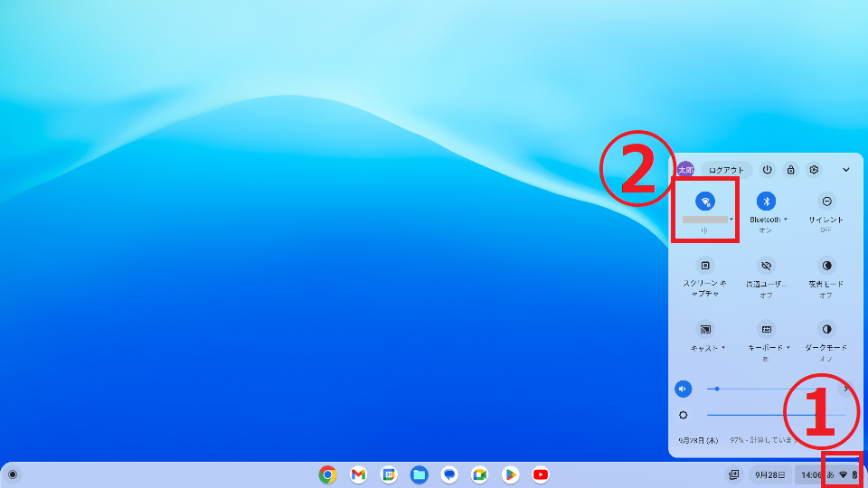Open Settings via the gear icon
The height and width of the screenshot is (488, 868).
click(x=814, y=169)
